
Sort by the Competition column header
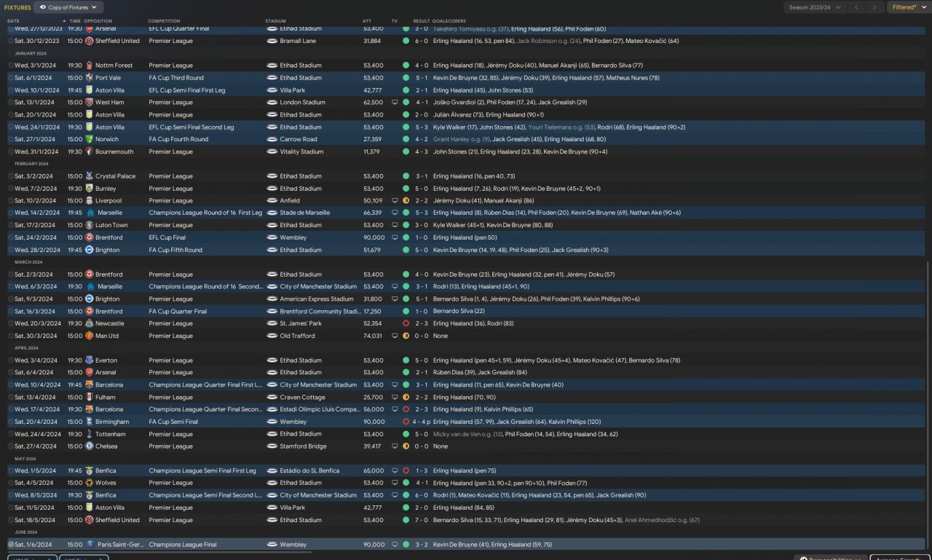tap(164, 21)
